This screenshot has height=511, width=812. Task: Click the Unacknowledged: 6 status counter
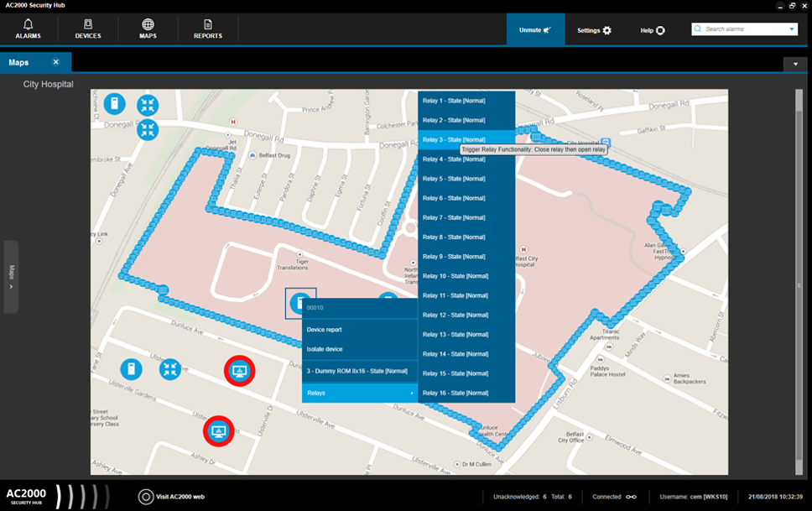[520, 497]
